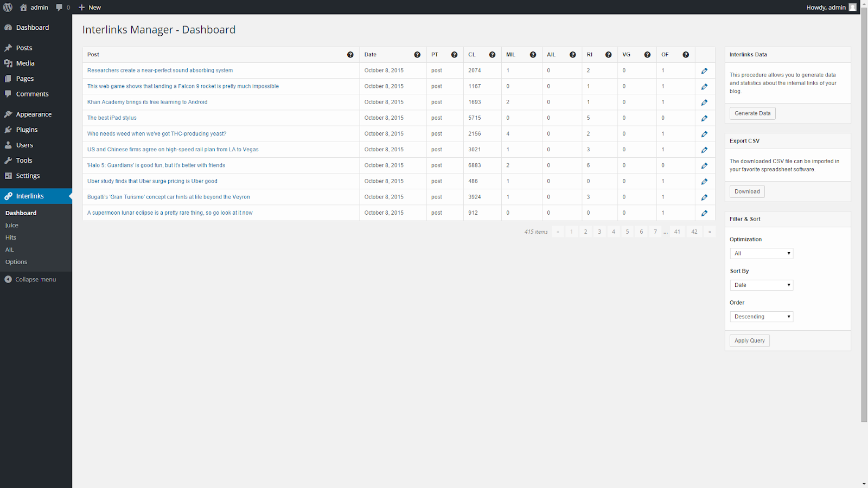This screenshot has height=488, width=868.
Task: Click the Generate Data button
Action: click(x=752, y=113)
